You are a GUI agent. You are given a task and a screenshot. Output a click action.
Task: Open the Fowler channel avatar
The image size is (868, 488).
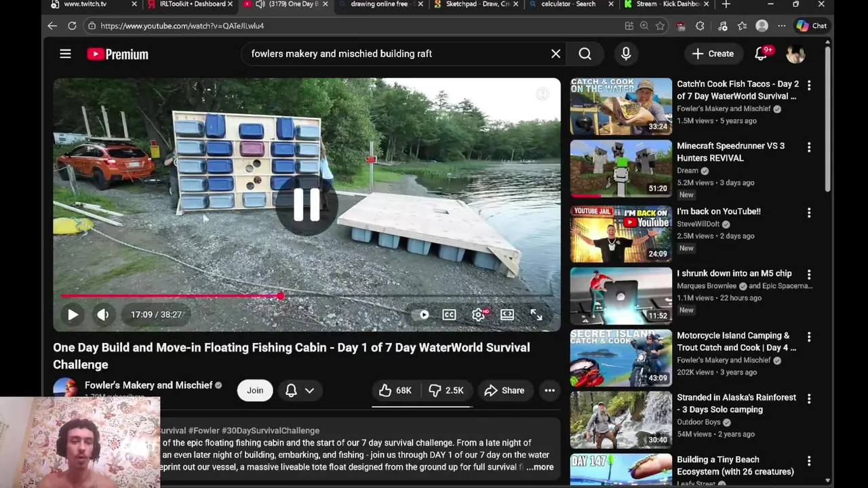(x=66, y=389)
